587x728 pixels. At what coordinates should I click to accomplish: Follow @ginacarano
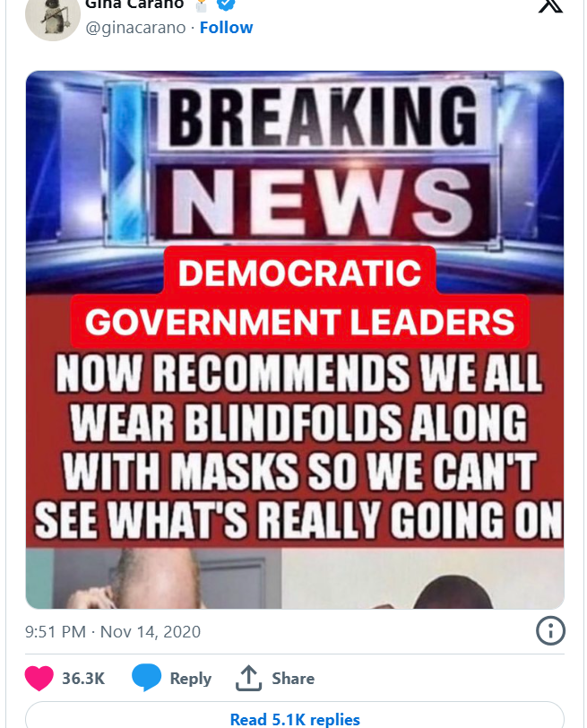click(x=226, y=28)
